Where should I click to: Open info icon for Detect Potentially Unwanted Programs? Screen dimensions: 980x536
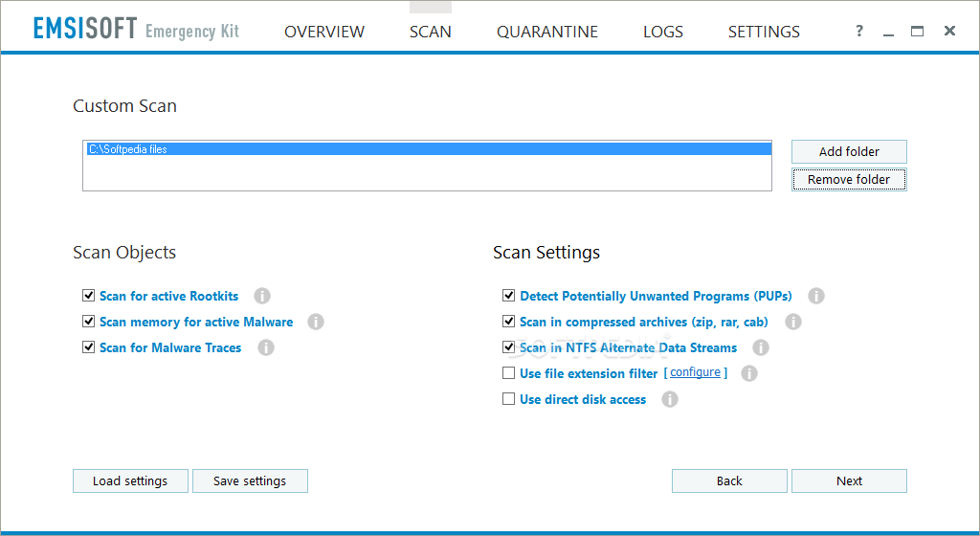tap(815, 296)
